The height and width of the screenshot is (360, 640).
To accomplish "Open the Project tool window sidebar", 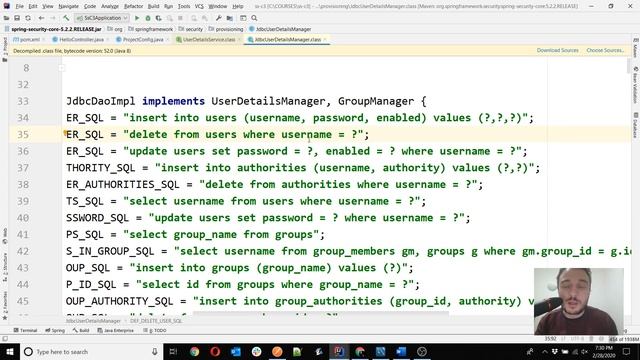I will [x=4, y=49].
